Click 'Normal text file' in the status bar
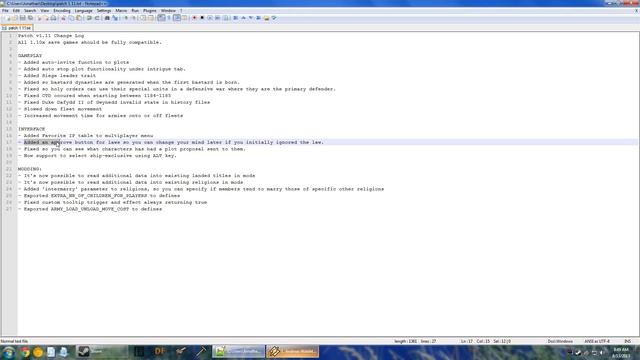This screenshot has width=640, height=360. 14,341
